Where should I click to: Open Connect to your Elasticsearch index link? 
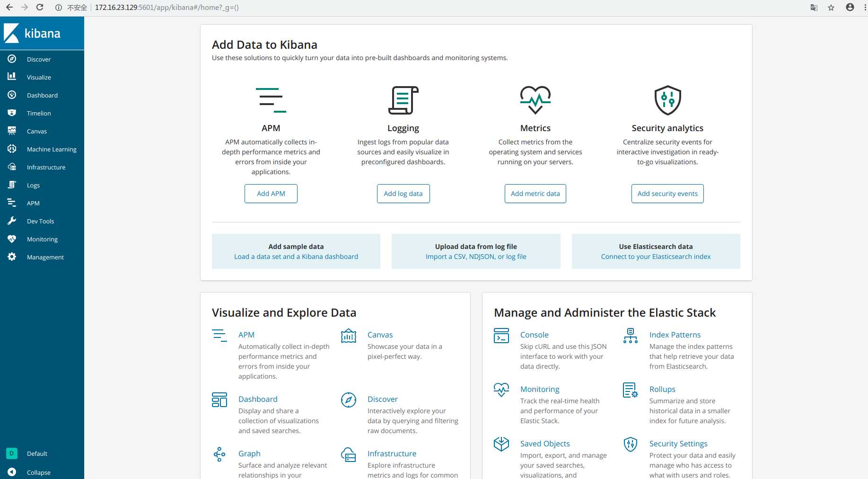(656, 257)
